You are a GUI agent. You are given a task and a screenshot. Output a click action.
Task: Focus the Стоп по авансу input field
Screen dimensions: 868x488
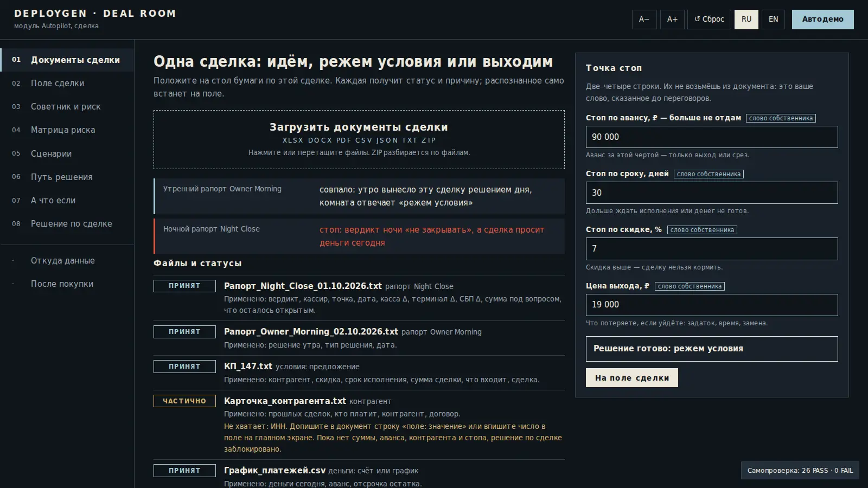tap(712, 137)
